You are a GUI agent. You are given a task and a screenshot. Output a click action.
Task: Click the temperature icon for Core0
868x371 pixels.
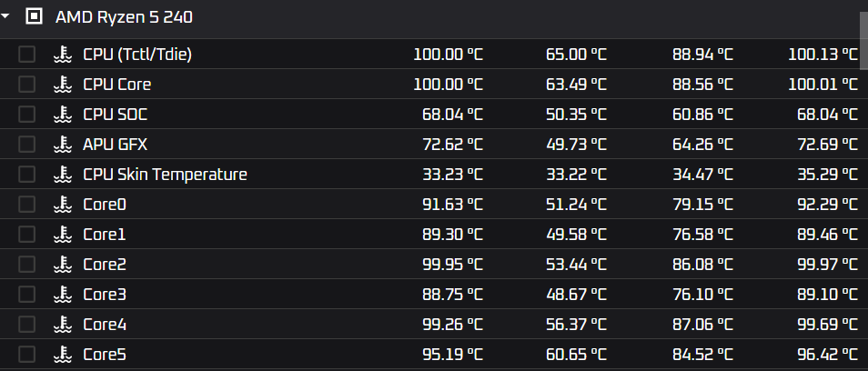click(x=63, y=204)
